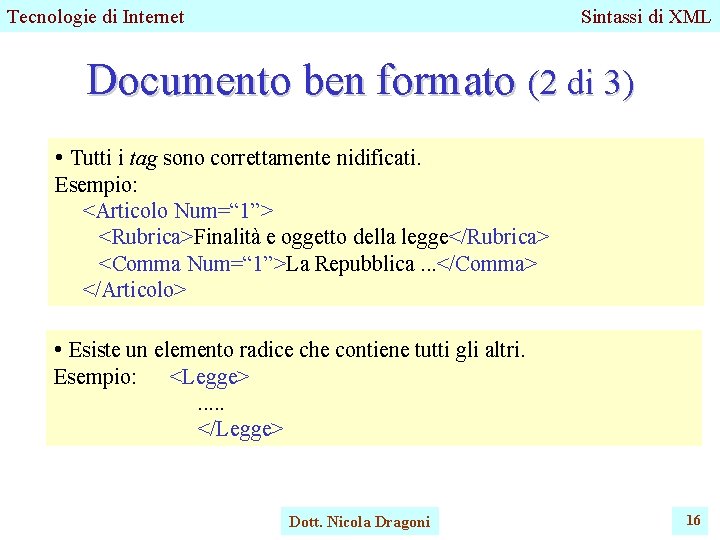Click the opening '<Legge>' tag
This screenshot has width=720, height=540.
pos(209,378)
